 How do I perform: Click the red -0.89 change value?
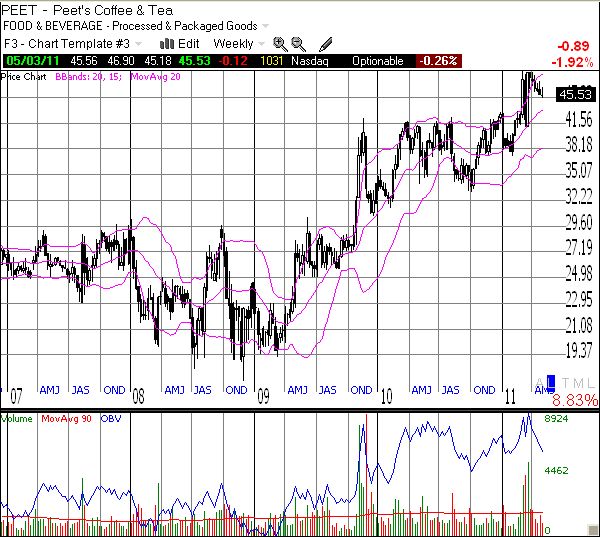(573, 46)
